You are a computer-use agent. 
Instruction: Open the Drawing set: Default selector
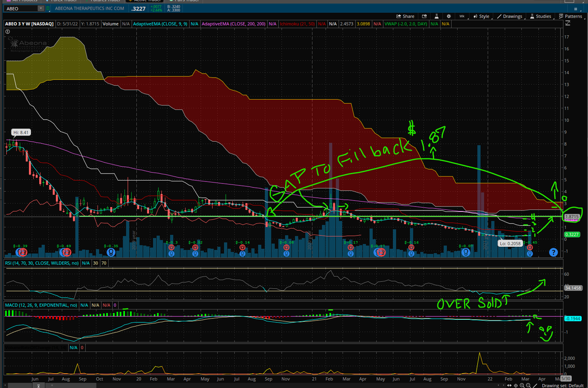pyautogui.click(x=563, y=386)
